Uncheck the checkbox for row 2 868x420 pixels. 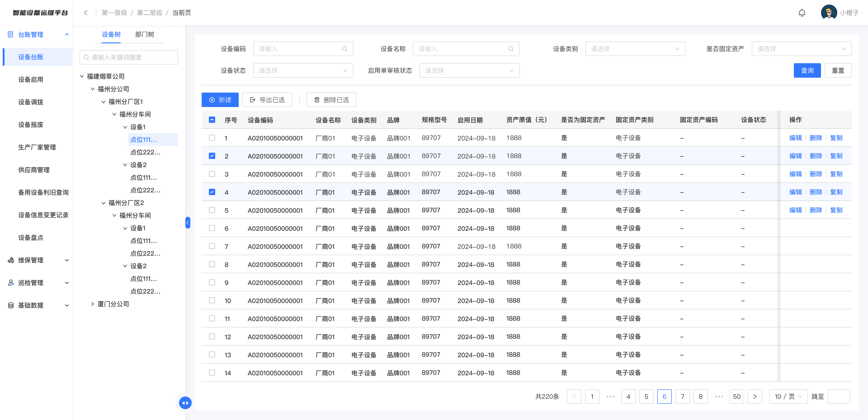tap(212, 156)
